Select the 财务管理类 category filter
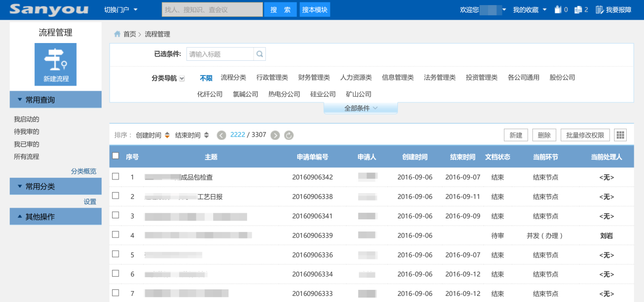The height and width of the screenshot is (302, 644). [314, 78]
